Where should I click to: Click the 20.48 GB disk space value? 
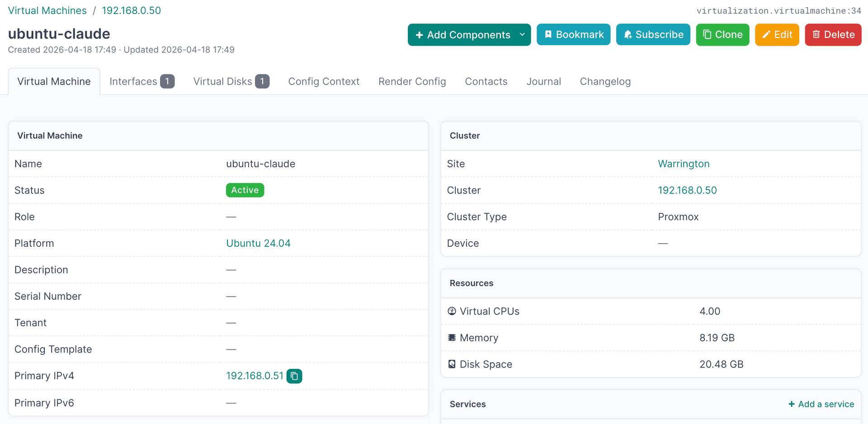click(x=721, y=364)
